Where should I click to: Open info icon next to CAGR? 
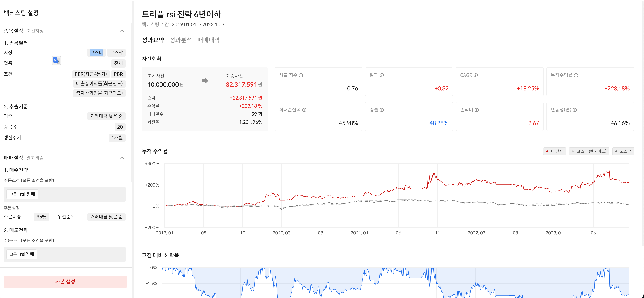[475, 75]
